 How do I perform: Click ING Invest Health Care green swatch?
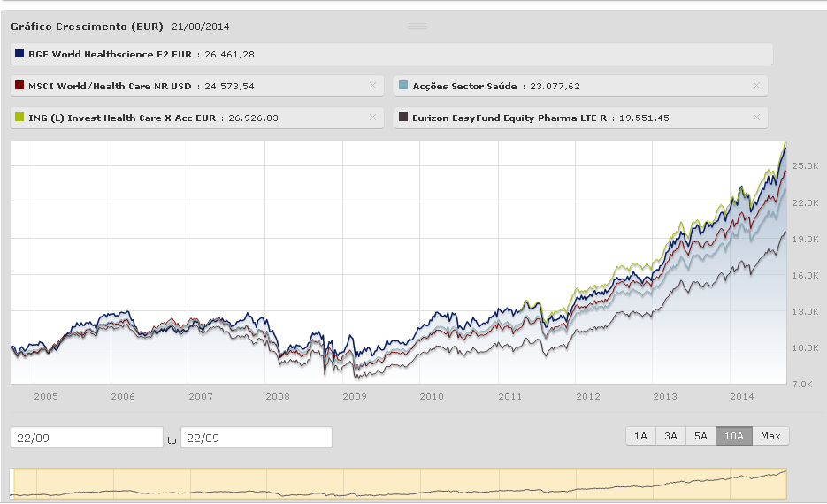pyautogui.click(x=19, y=118)
